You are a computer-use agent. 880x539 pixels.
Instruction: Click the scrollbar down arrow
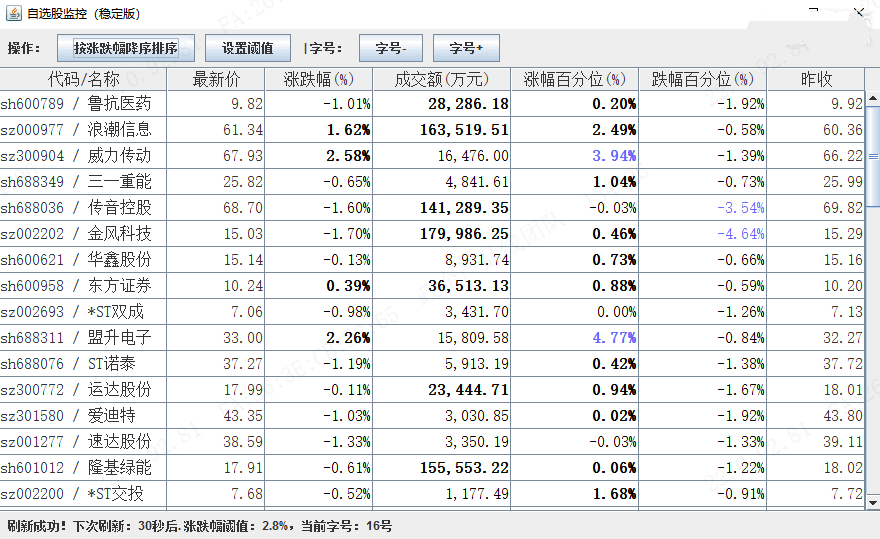pos(872,501)
